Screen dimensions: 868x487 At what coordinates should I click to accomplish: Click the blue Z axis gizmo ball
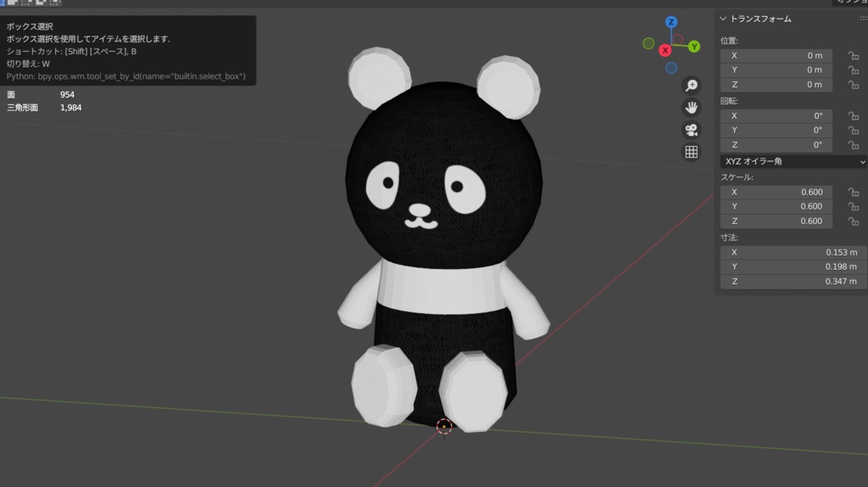coord(671,22)
